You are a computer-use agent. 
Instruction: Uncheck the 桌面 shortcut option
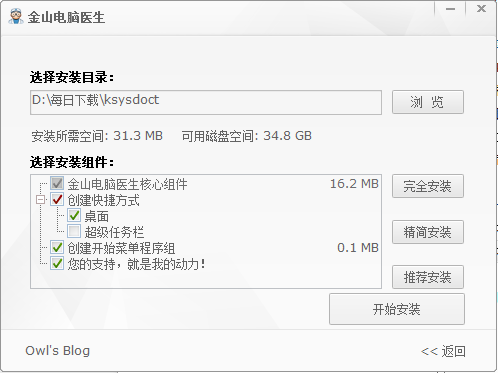point(74,215)
